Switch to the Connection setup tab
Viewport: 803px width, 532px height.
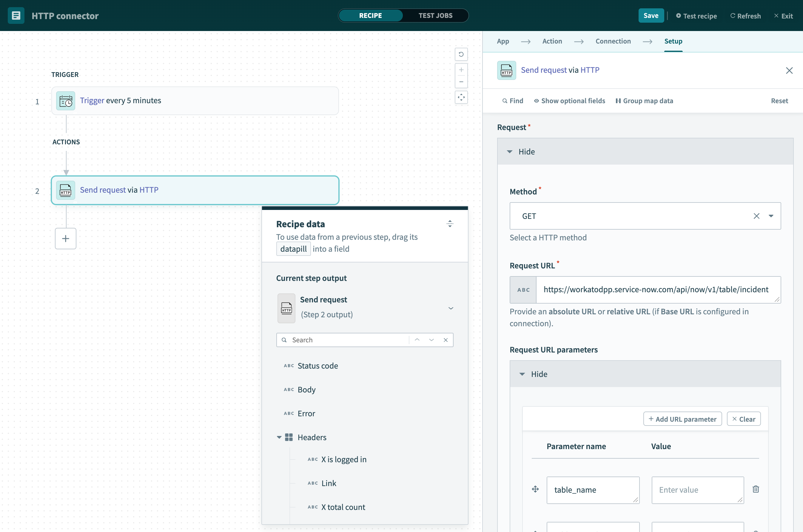coord(613,41)
